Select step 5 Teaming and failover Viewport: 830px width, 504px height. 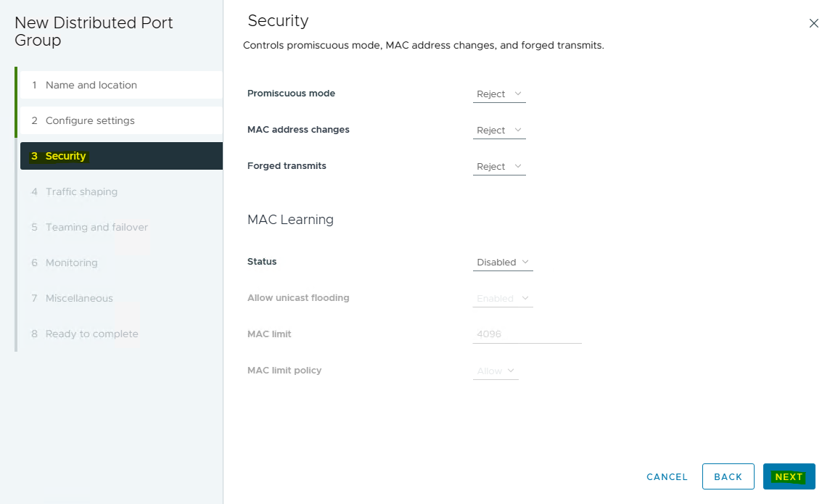click(x=121, y=228)
